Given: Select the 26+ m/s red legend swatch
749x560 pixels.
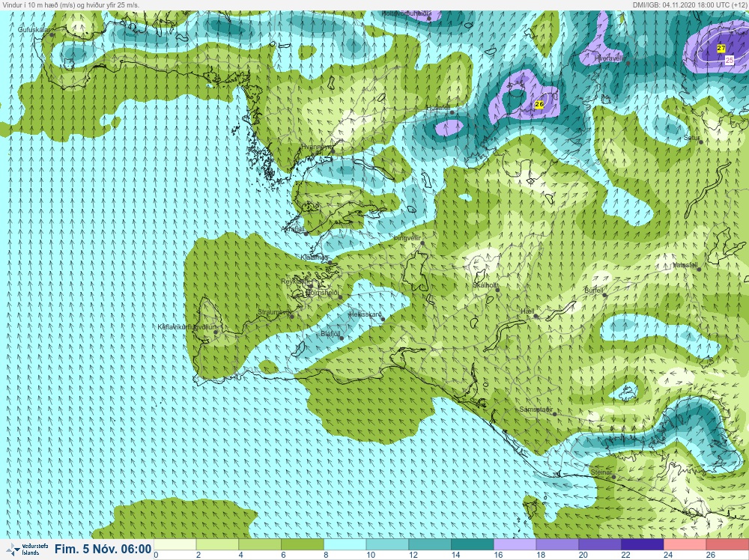Looking at the screenshot, I should point(727,545).
